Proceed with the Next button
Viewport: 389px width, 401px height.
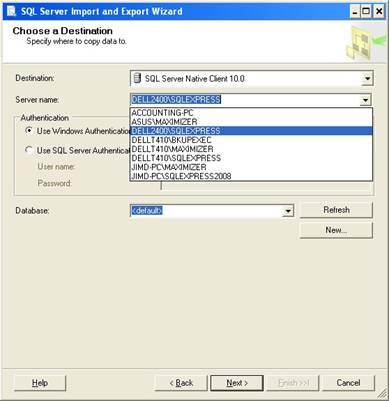click(237, 383)
